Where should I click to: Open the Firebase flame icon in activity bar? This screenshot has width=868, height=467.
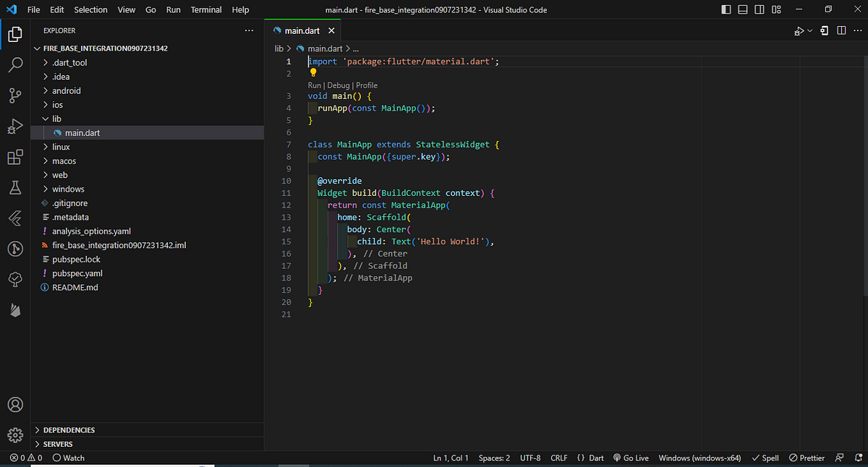15,310
